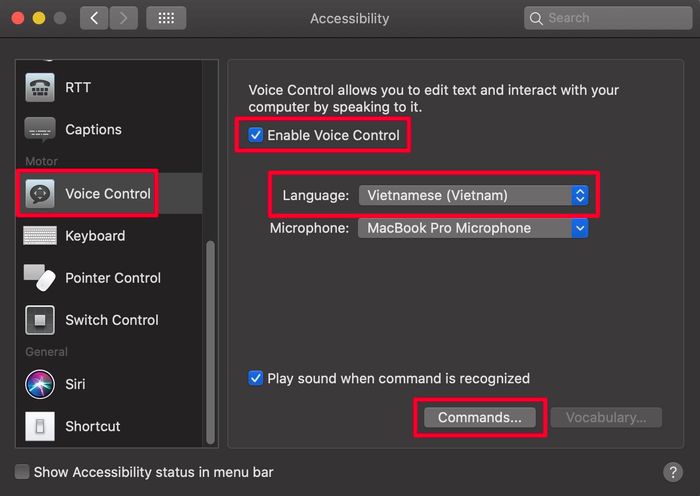Click the Commands... button

pos(480,417)
